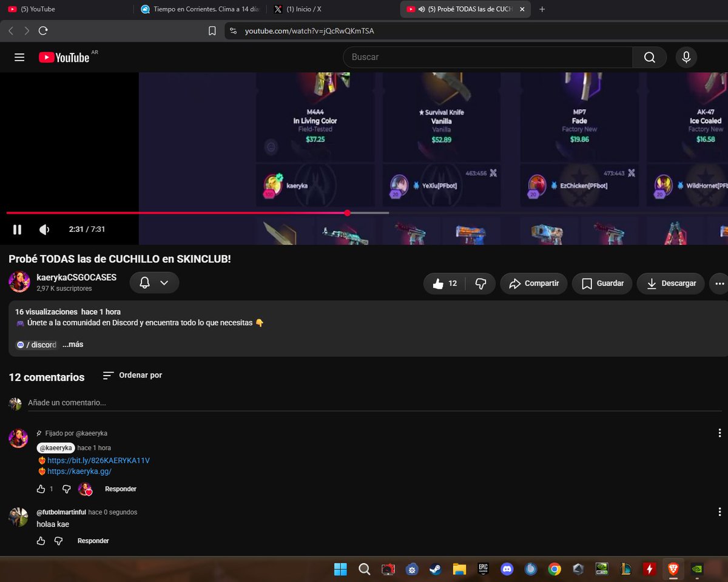Image resolution: width=728 pixels, height=582 pixels.
Task: Open options menu for @futbolmartinful comment
Action: coord(720,513)
